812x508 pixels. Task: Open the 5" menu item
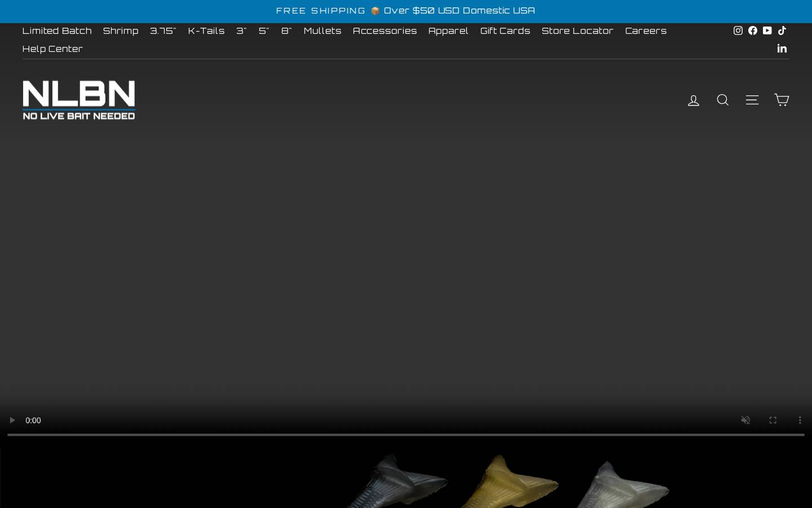(264, 30)
